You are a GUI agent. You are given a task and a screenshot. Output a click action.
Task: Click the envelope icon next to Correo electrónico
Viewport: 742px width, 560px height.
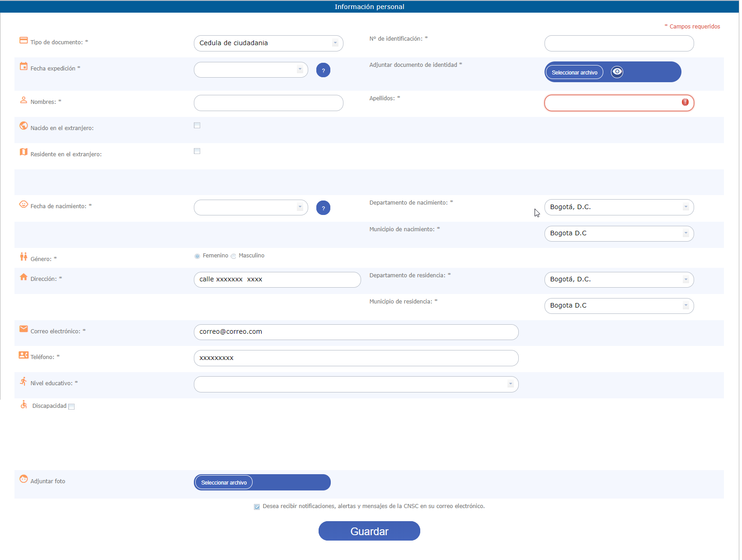(23, 329)
